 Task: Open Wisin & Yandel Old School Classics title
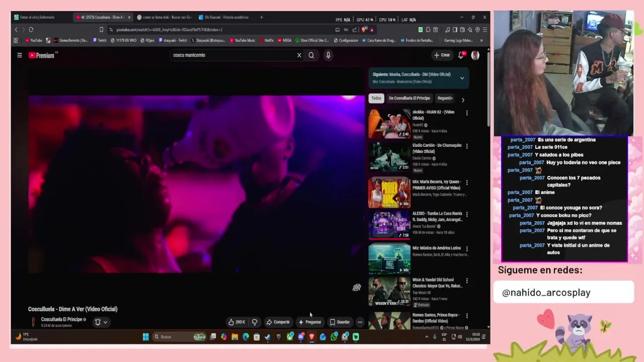(x=437, y=283)
